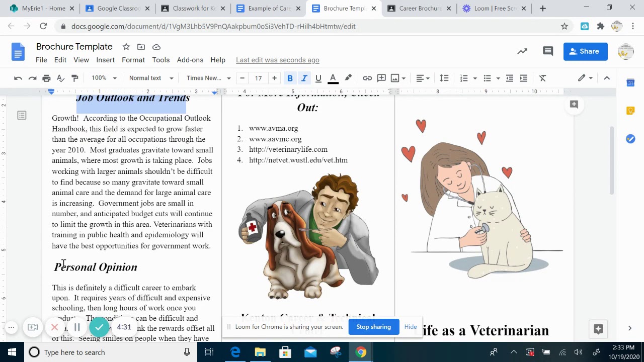Screen dimensions: 644x362
Task: Open the Normal text style dropdown
Action: point(151,78)
